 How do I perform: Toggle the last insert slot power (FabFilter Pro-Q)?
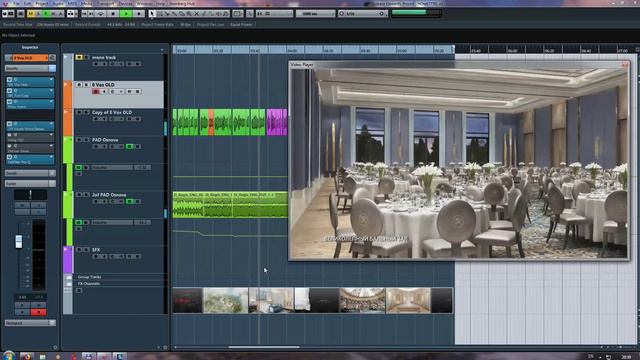(x=9, y=157)
